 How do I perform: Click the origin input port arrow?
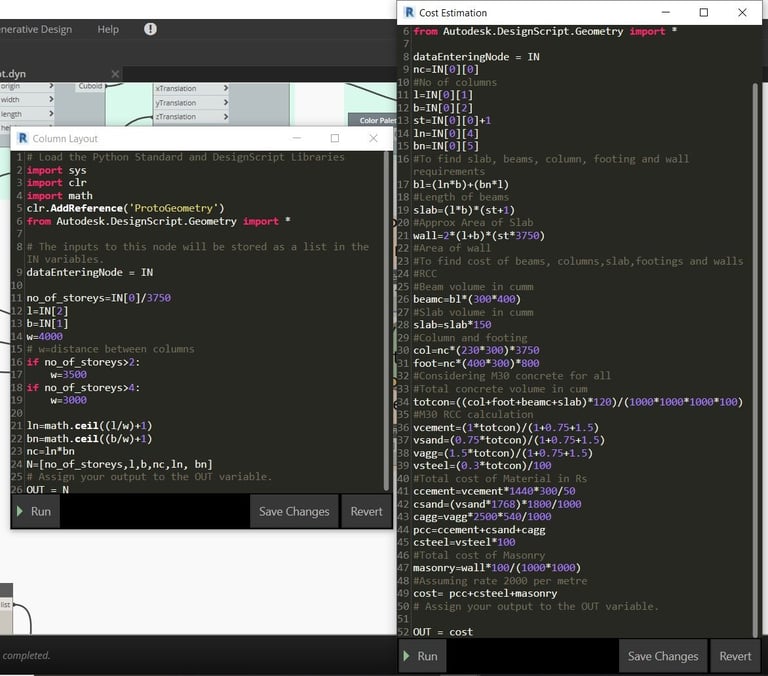point(51,86)
